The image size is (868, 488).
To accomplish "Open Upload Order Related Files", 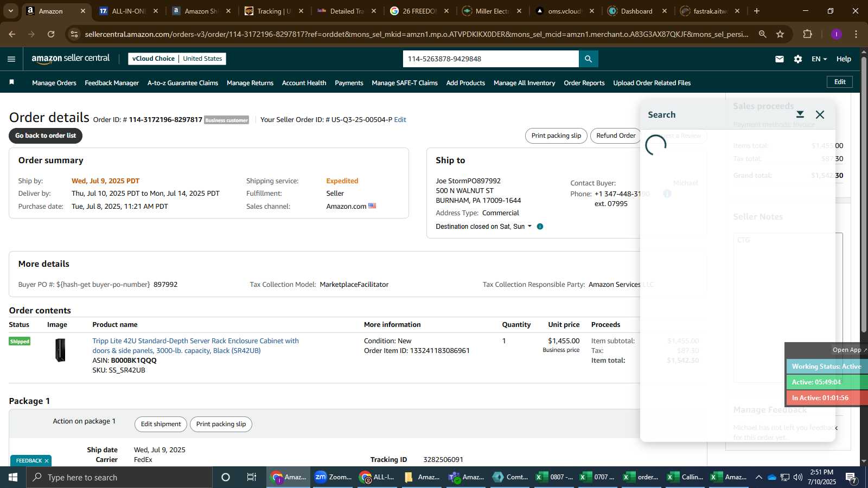I will pos(652,83).
